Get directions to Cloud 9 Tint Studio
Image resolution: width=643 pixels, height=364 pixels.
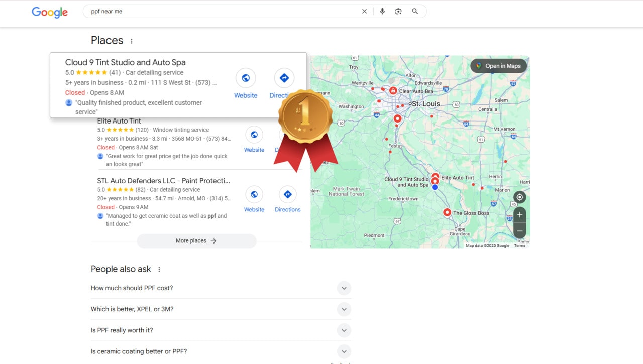[284, 78]
